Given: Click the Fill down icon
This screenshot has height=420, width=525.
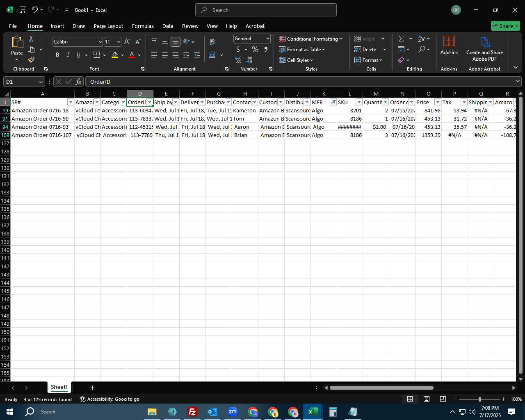Looking at the screenshot, I should (x=401, y=49).
